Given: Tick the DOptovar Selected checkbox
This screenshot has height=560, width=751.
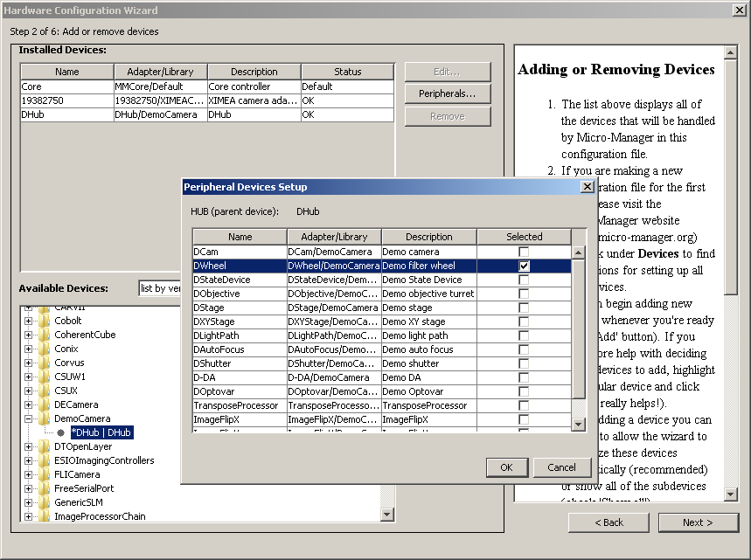Looking at the screenshot, I should pos(524,391).
